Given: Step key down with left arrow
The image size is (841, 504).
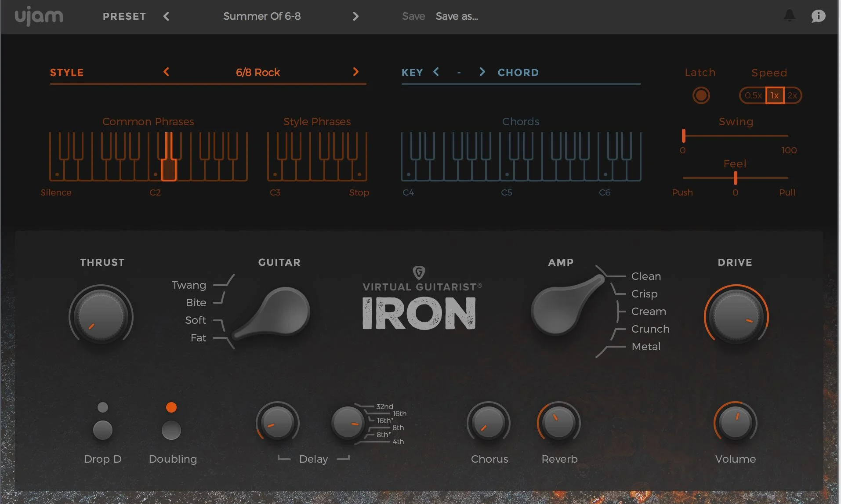Looking at the screenshot, I should pos(436,72).
